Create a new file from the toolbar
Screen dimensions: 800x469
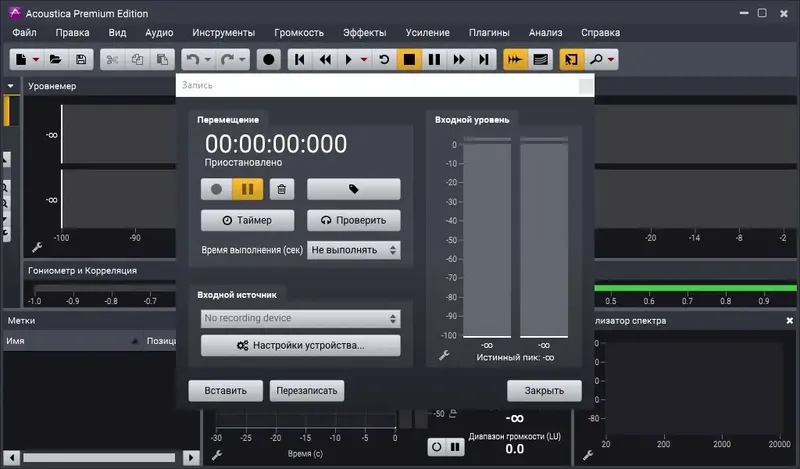click(21, 60)
